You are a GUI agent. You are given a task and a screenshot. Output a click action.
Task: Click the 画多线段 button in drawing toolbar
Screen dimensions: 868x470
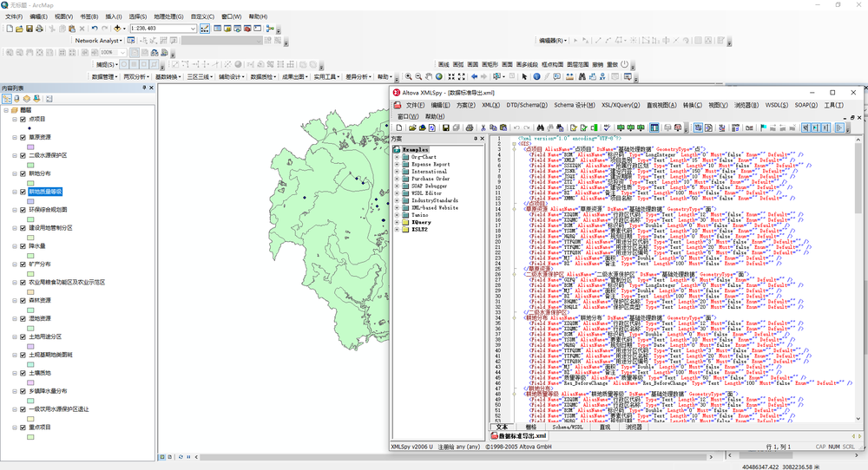[527, 65]
